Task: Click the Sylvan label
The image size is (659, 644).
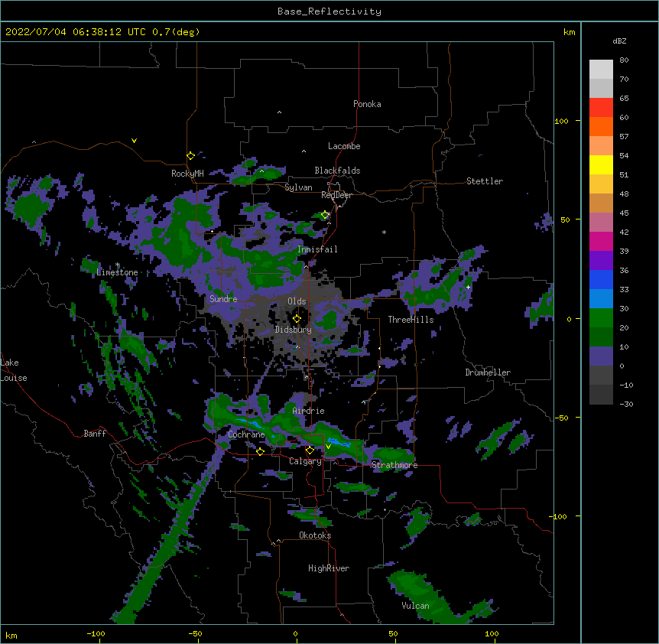Action: coord(298,187)
